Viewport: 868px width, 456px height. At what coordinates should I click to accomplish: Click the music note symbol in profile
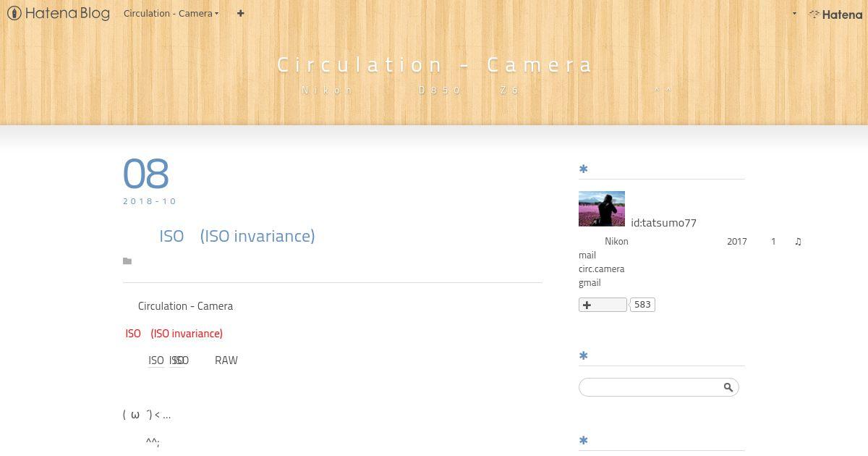point(798,241)
